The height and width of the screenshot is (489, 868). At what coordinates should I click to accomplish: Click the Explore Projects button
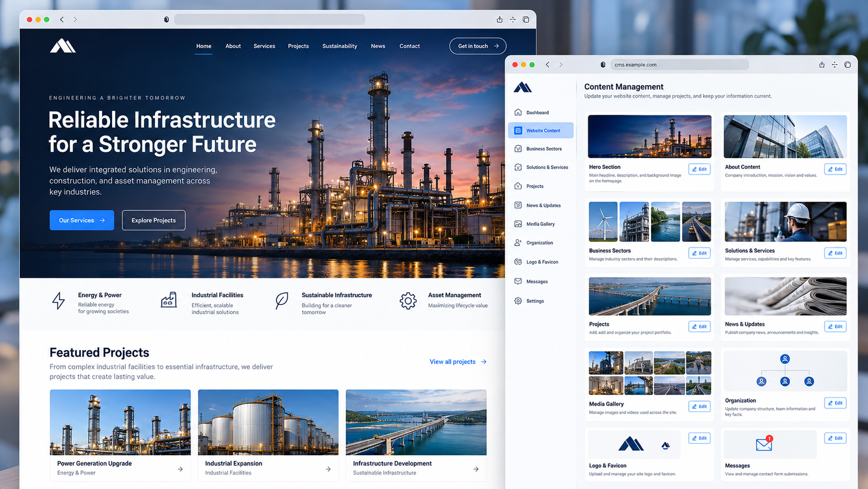154,220
